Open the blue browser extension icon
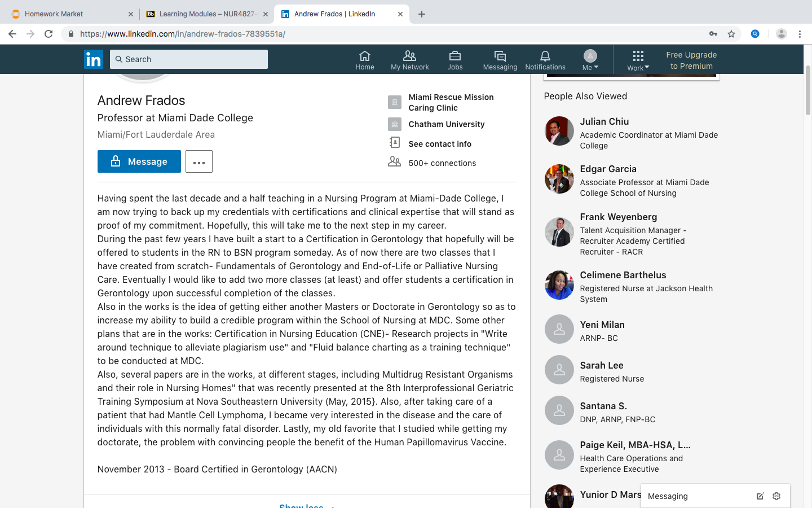Screen dimensions: 812x508 pyautogui.click(x=755, y=34)
